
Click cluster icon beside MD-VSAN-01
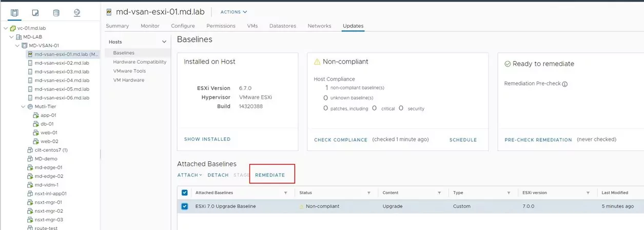click(x=24, y=46)
